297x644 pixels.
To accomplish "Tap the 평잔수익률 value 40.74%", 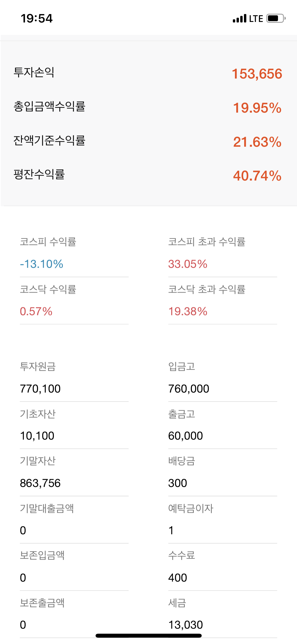I will [257, 176].
